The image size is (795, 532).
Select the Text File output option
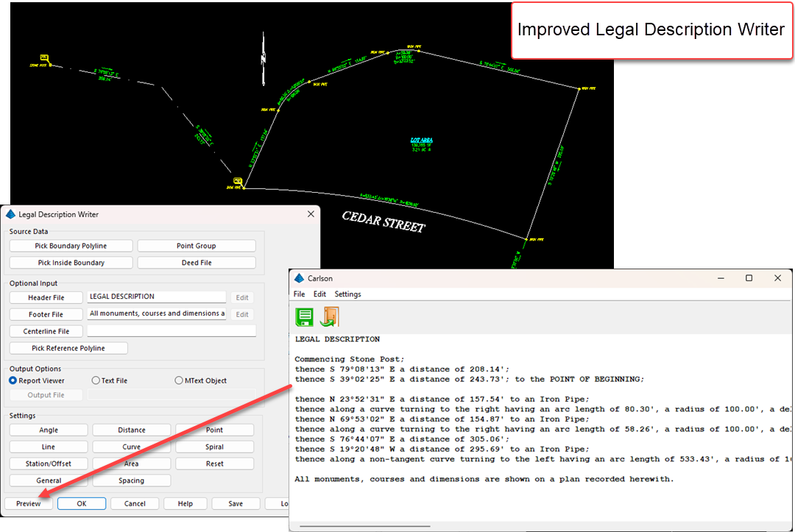[x=96, y=380]
